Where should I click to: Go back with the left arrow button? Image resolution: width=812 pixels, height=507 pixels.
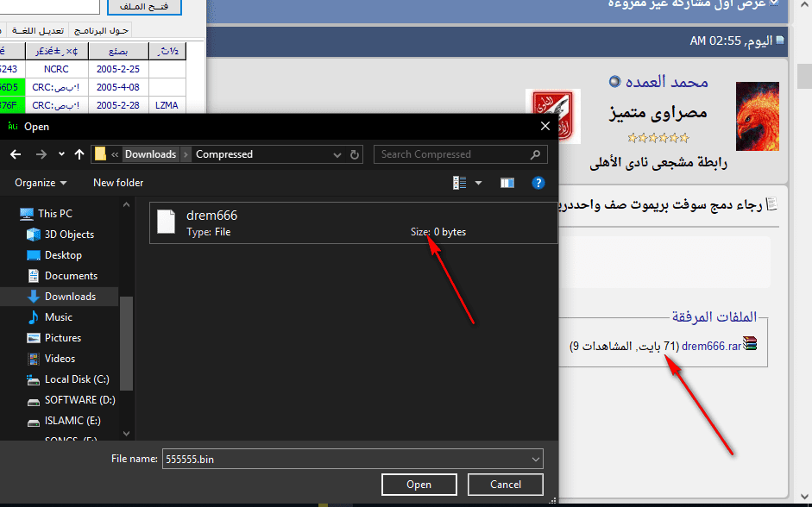click(16, 154)
